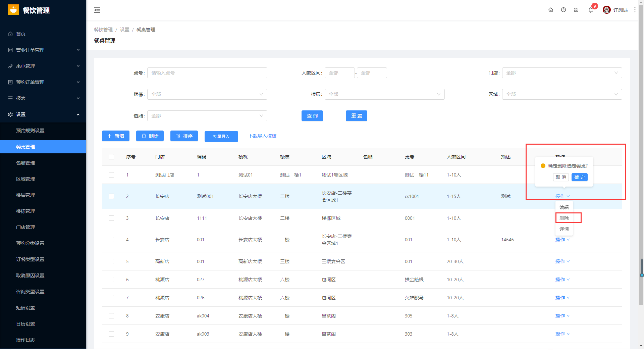
Task: Check the row 8 ak004 checkbox
Action: 111,316
